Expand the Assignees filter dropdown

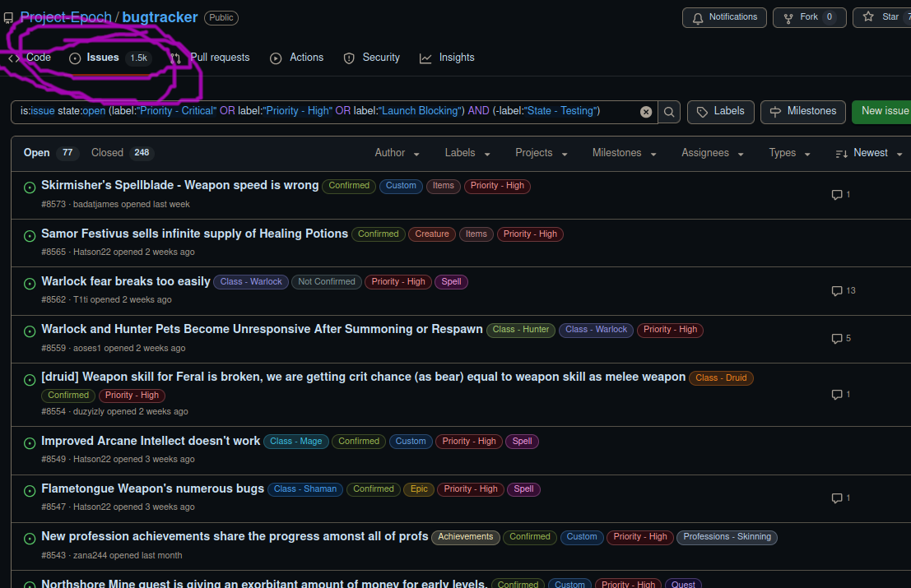click(x=713, y=153)
